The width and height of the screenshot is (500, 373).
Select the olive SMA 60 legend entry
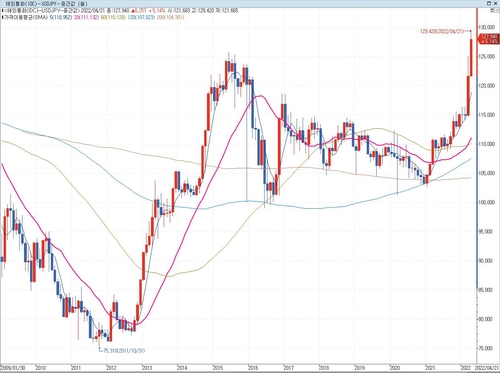click(x=113, y=17)
